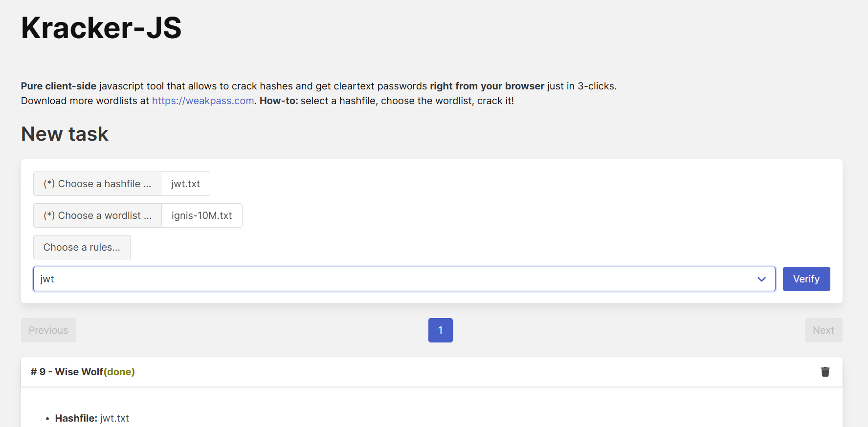Visit the https://weakpass.com link
This screenshot has width=868, height=427.
coord(203,101)
